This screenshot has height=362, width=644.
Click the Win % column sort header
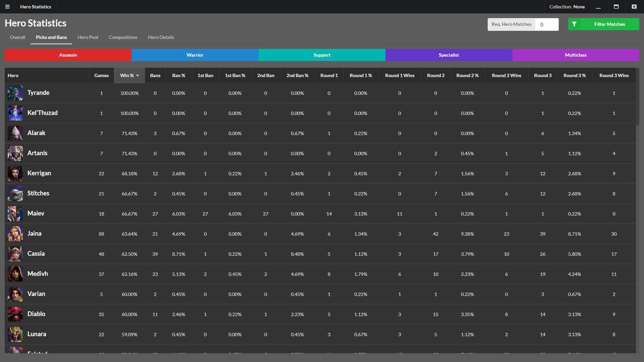128,75
